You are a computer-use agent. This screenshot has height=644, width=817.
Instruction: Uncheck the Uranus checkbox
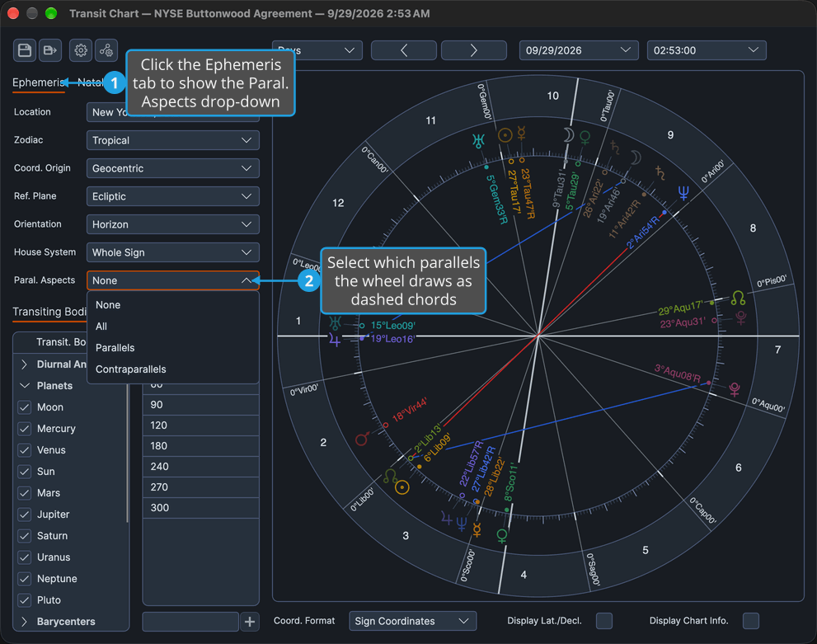click(x=25, y=557)
